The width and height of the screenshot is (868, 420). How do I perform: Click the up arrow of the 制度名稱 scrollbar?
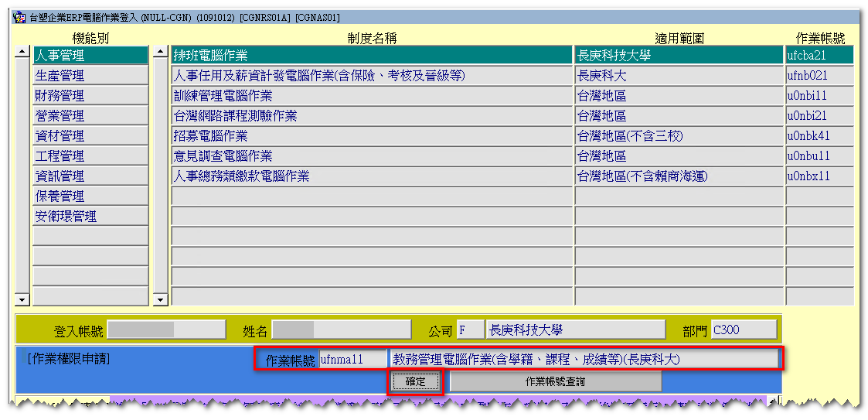coord(161,52)
